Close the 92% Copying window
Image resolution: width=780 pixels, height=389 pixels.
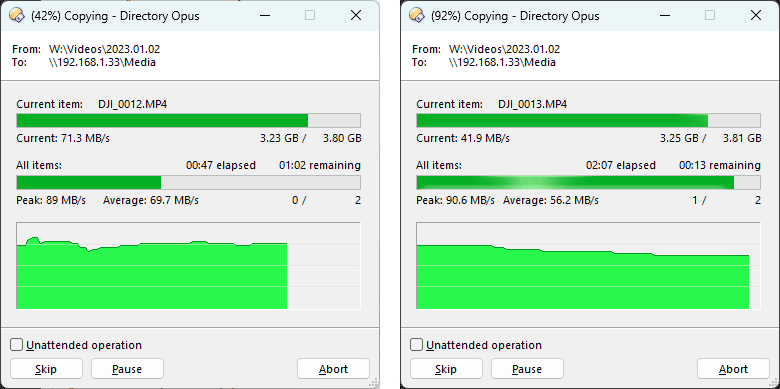tap(756, 15)
